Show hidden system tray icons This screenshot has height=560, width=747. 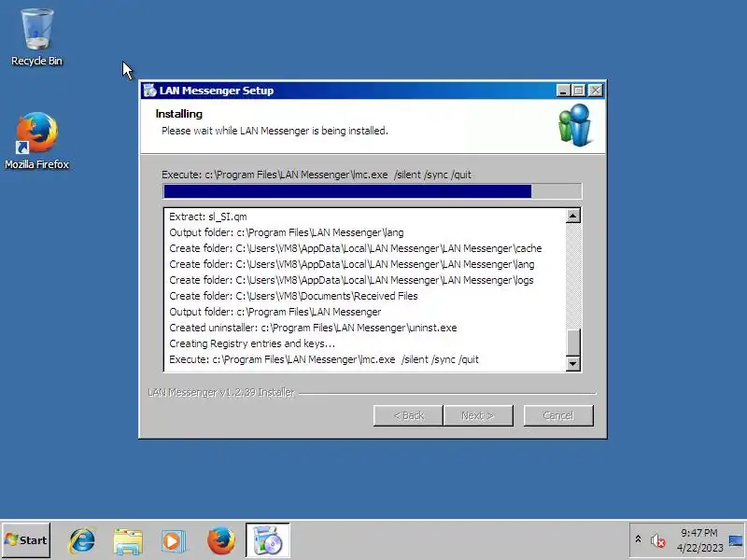(x=638, y=539)
